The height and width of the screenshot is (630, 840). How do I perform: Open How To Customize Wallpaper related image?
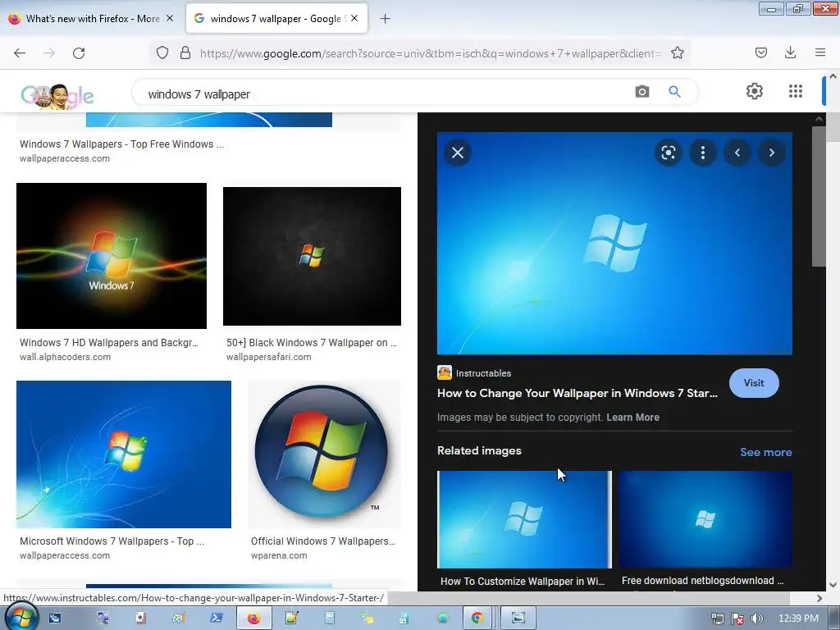click(x=524, y=519)
